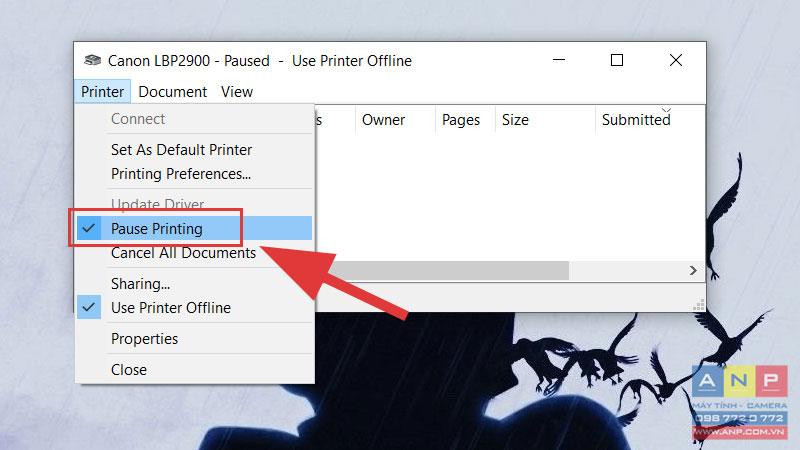This screenshot has height=450, width=800.
Task: Toggle Use Printer Offline option
Action: pyautogui.click(x=194, y=308)
